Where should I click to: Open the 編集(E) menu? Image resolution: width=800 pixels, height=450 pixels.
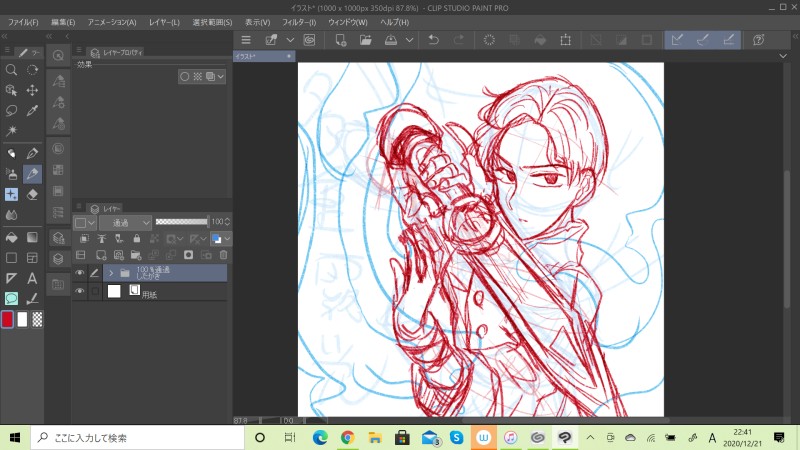(x=63, y=22)
